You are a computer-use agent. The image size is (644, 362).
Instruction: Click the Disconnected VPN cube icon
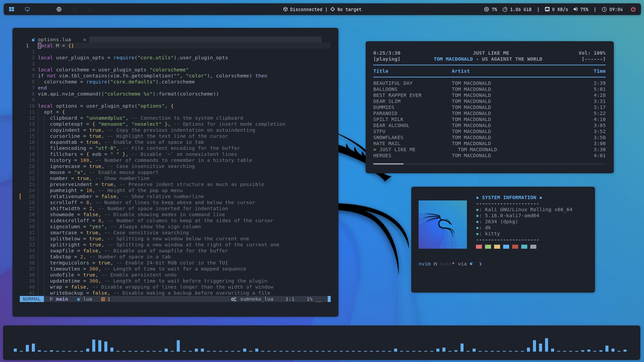285,9
